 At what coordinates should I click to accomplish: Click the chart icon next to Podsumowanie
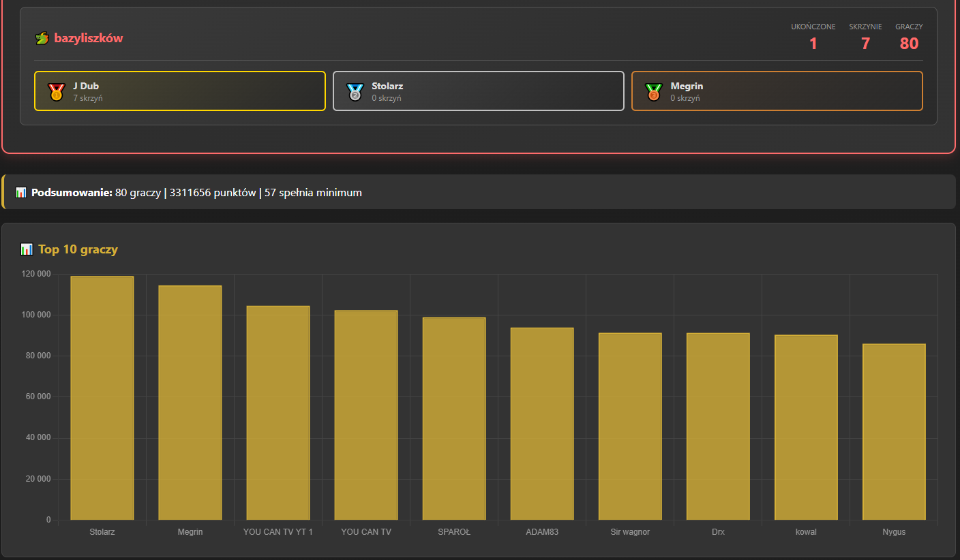20,193
